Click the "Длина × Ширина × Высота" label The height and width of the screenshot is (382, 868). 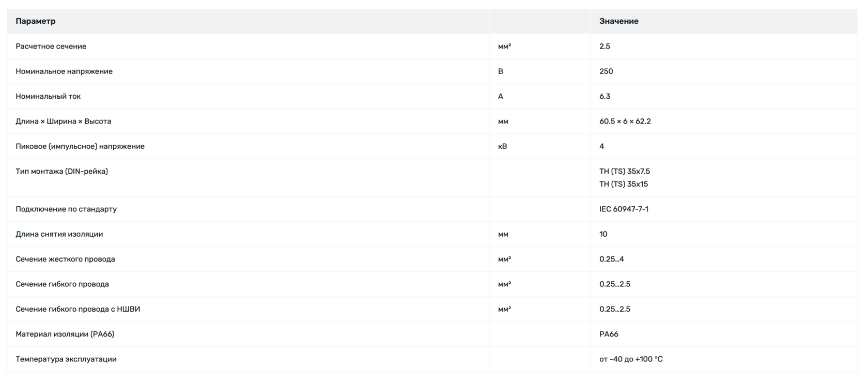(x=63, y=121)
